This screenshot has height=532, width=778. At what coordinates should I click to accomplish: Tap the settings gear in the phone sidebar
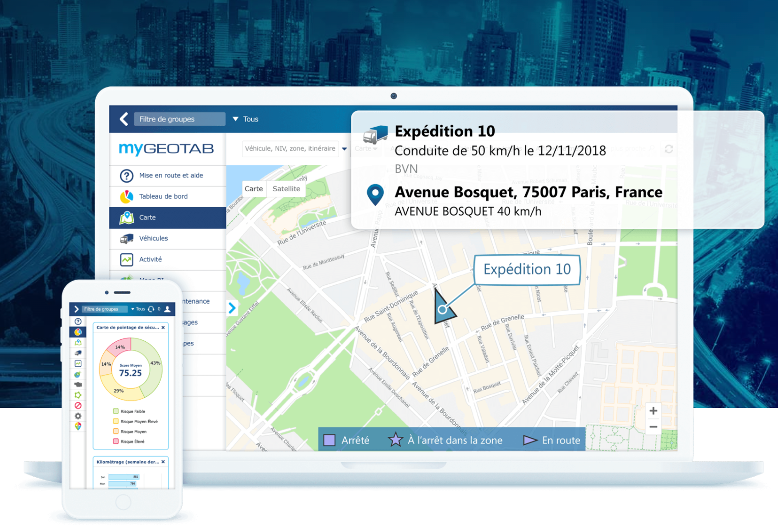click(x=78, y=416)
